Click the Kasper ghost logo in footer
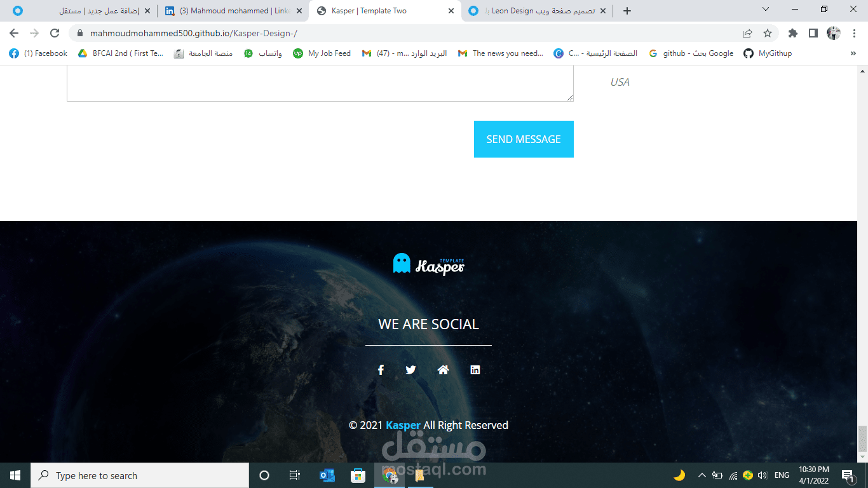The height and width of the screenshot is (488, 868). [429, 264]
